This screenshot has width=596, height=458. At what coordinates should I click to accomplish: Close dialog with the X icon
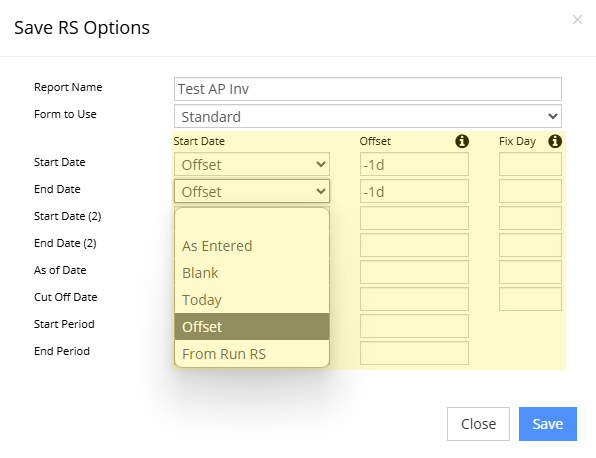[577, 19]
